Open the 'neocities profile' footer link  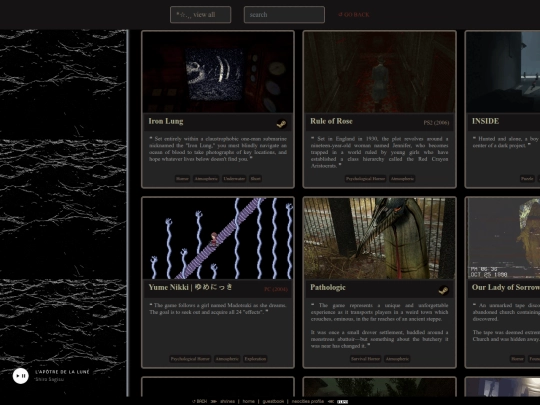pos(308,401)
